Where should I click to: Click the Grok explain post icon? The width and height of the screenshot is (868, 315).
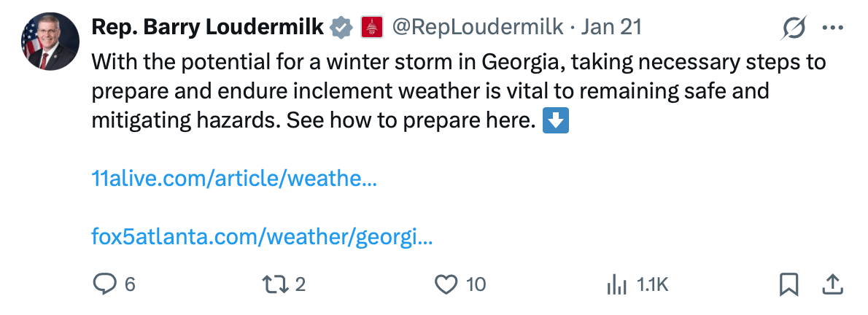coord(792,28)
